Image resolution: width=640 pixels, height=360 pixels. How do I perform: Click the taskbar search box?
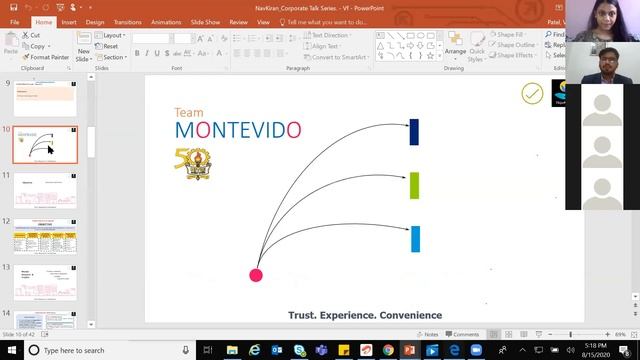click(110, 350)
